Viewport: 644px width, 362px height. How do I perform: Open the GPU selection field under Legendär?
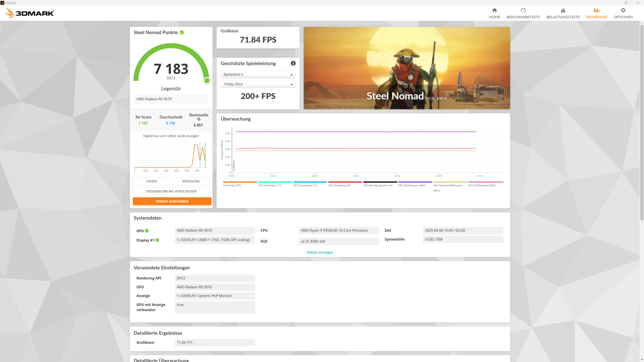[x=171, y=99]
